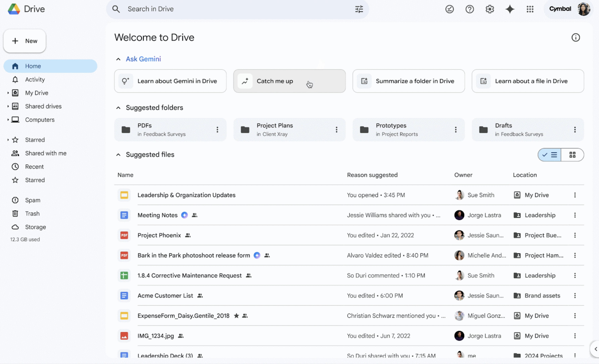Go to Shared with me
Image resolution: width=599 pixels, height=364 pixels.
click(45, 153)
